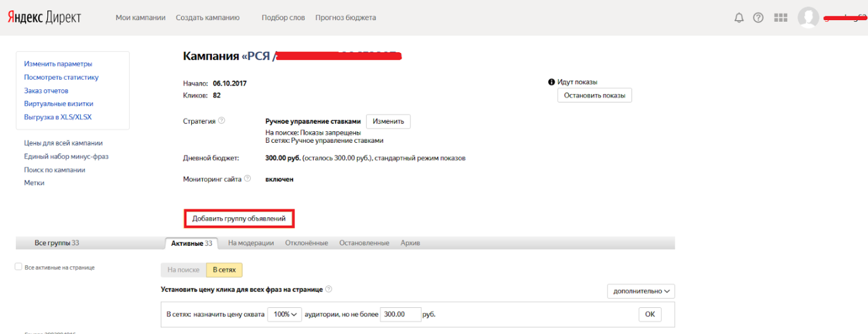
Task: Open the hint icon next to Мониторинг сайта
Action: tap(248, 179)
